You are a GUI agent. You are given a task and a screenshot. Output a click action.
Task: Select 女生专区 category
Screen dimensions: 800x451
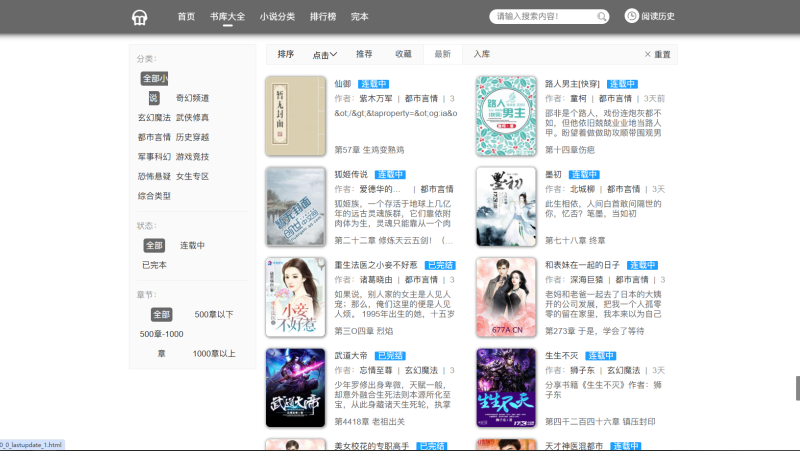pyautogui.click(x=192, y=177)
